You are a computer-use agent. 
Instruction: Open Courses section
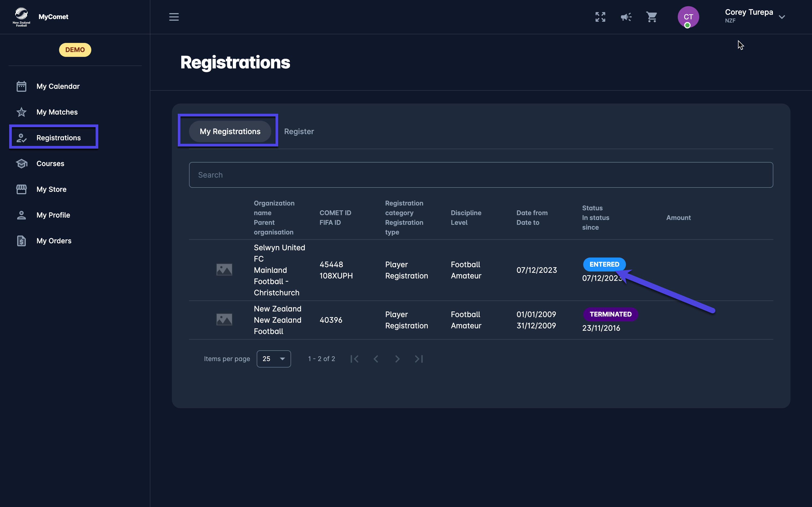click(50, 164)
